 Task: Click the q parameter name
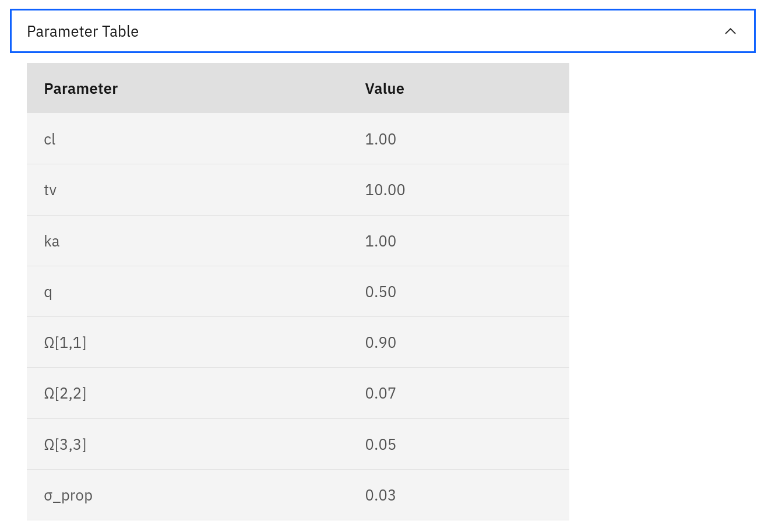pos(48,293)
